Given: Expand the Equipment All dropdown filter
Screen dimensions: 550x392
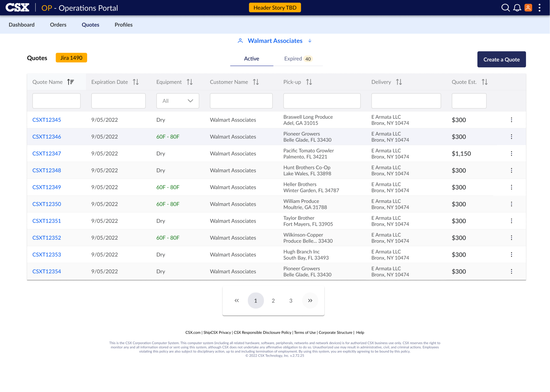Looking at the screenshot, I should pyautogui.click(x=178, y=101).
